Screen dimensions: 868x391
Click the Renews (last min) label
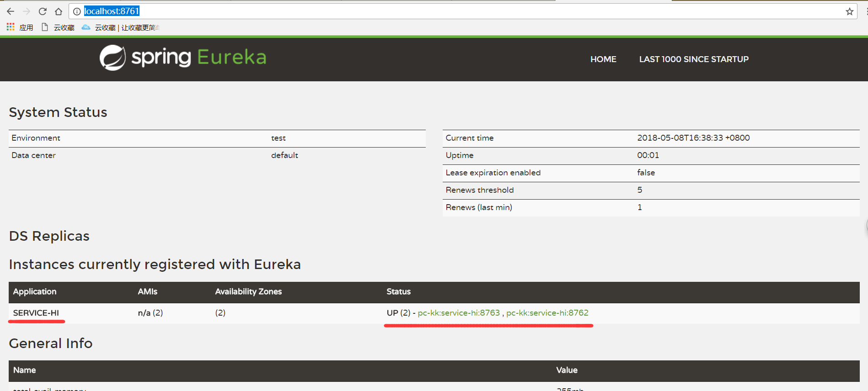point(479,207)
